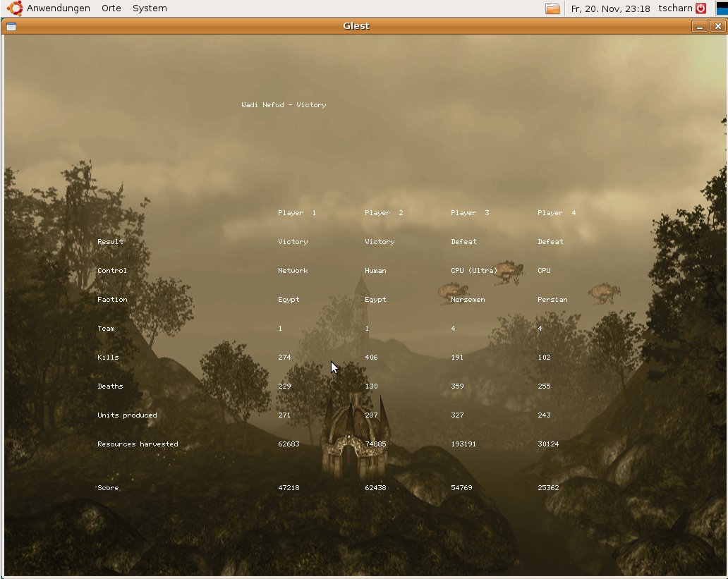The height and width of the screenshot is (579, 728).
Task: Click the 'Player 4' column header
Action: [x=557, y=213]
